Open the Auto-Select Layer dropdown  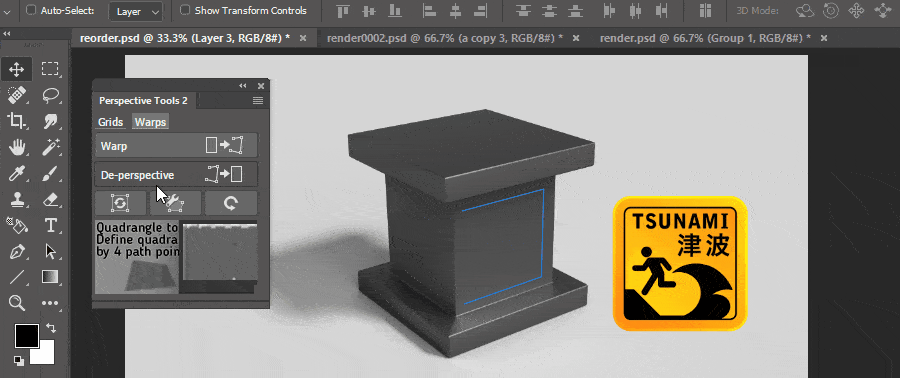137,11
